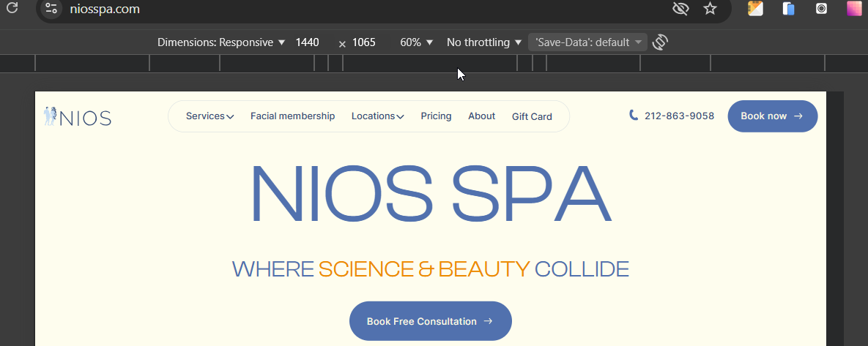Edit the viewport height field 1065

(364, 42)
